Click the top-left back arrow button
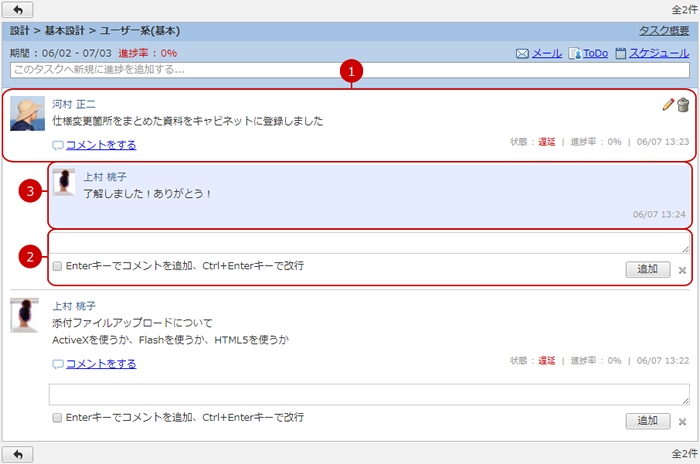 20,9
